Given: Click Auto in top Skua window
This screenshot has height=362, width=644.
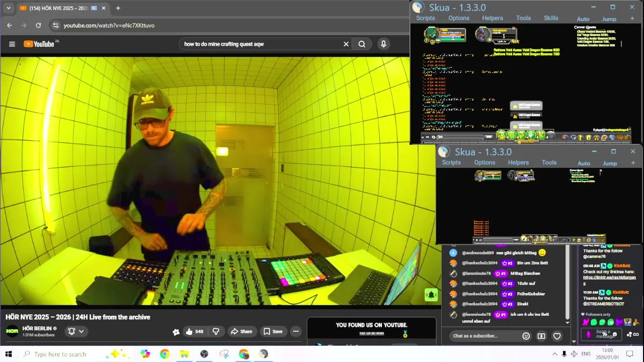Looking at the screenshot, I should 583,19.
